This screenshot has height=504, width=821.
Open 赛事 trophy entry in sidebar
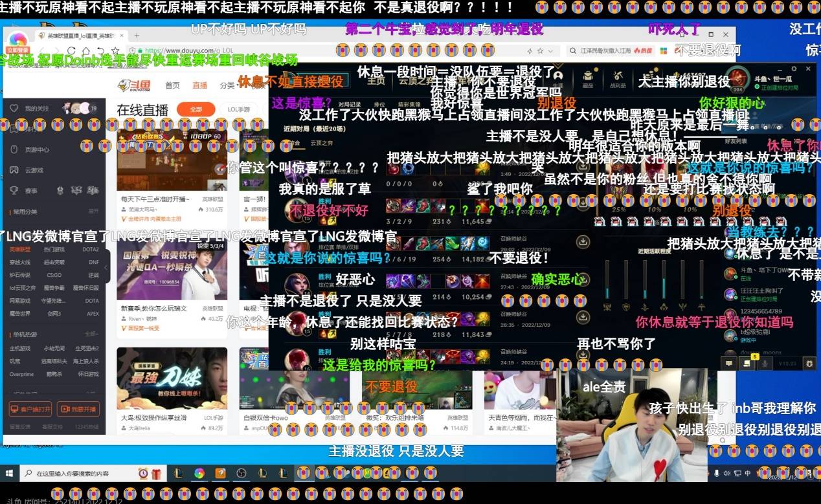[x=14, y=191]
